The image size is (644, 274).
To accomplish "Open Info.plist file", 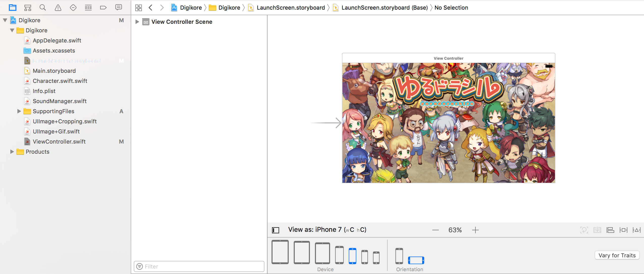I will 44,91.
